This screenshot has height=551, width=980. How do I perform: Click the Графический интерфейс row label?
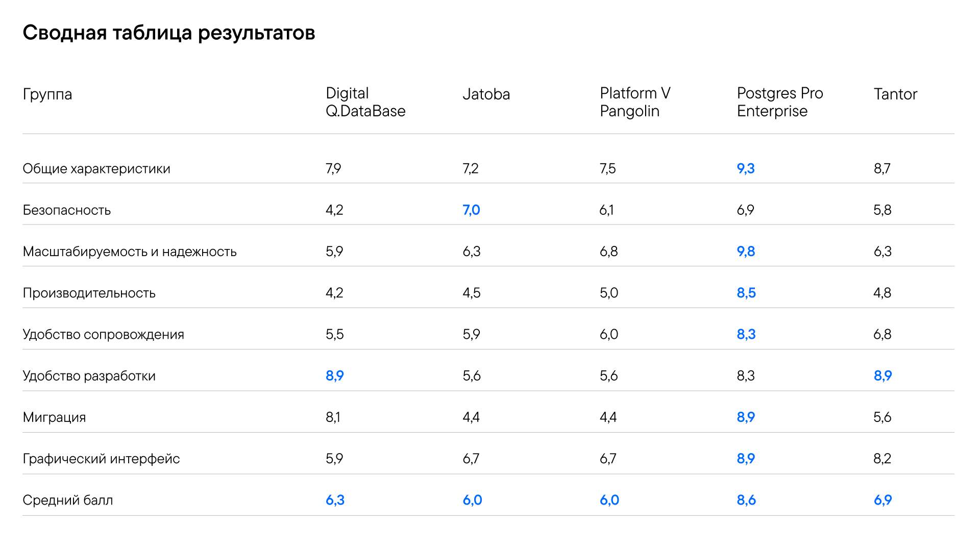tap(101, 459)
